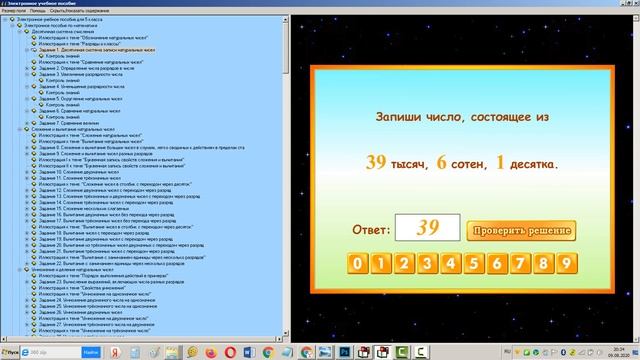Click the icon beside Задание 2 tree row
Screen dimensions: 640x360
click(34, 68)
